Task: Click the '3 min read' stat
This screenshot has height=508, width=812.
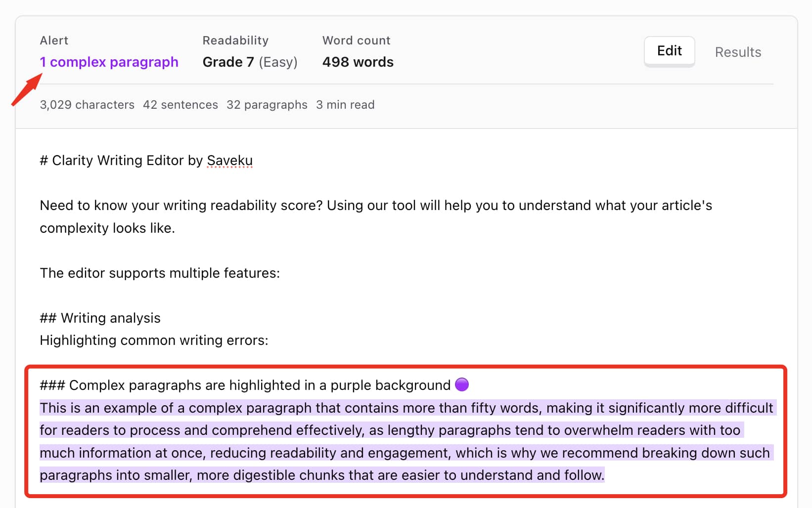Action: click(x=345, y=105)
